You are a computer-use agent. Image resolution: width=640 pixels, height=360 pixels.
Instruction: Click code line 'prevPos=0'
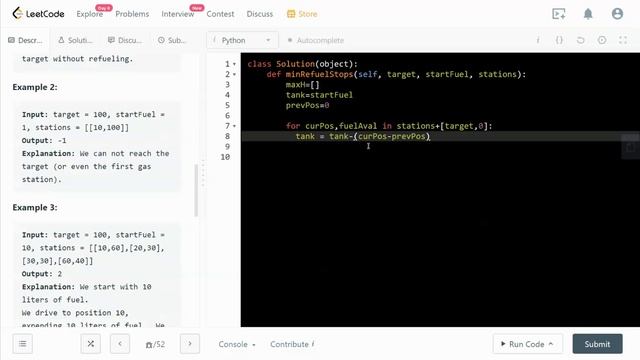(x=307, y=105)
